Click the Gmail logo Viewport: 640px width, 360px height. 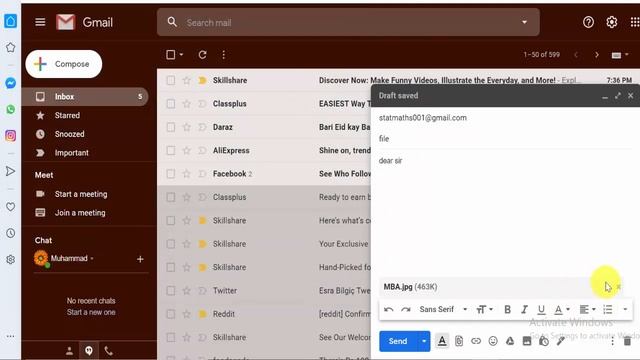(84, 22)
